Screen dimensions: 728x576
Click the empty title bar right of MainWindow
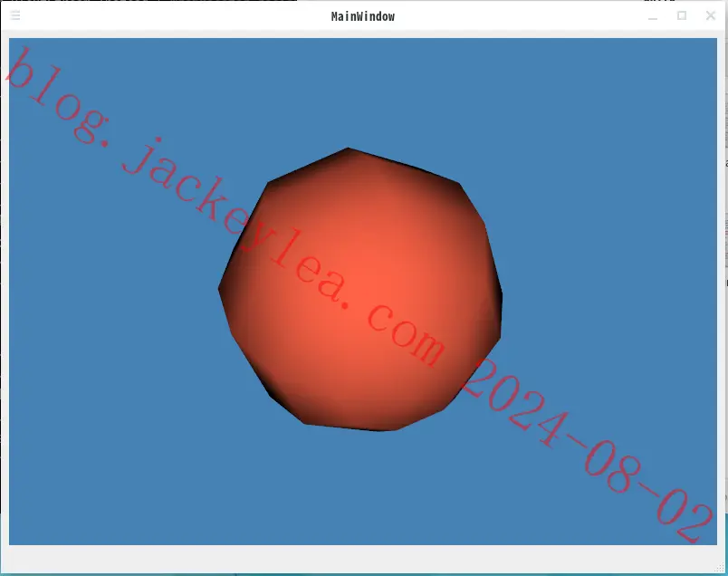point(520,16)
